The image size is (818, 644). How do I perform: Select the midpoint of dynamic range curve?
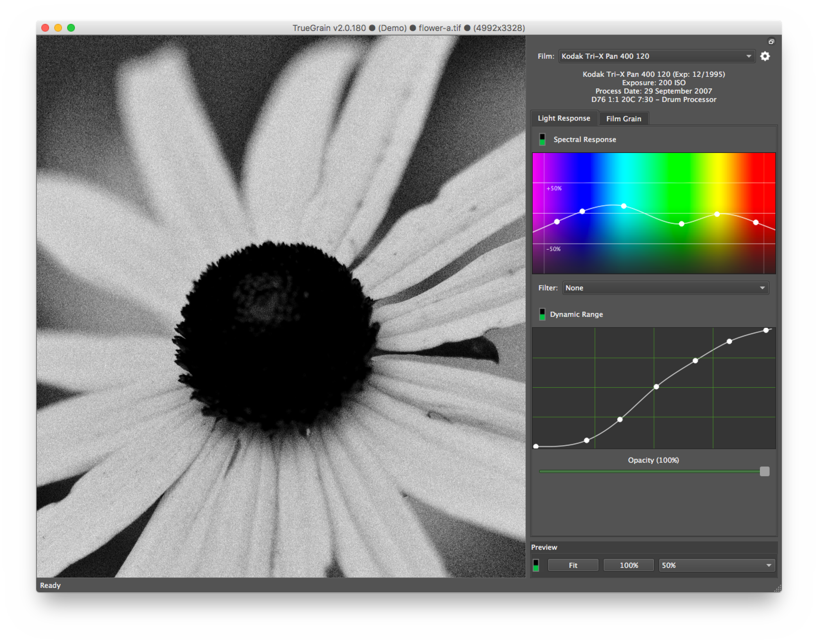point(656,387)
